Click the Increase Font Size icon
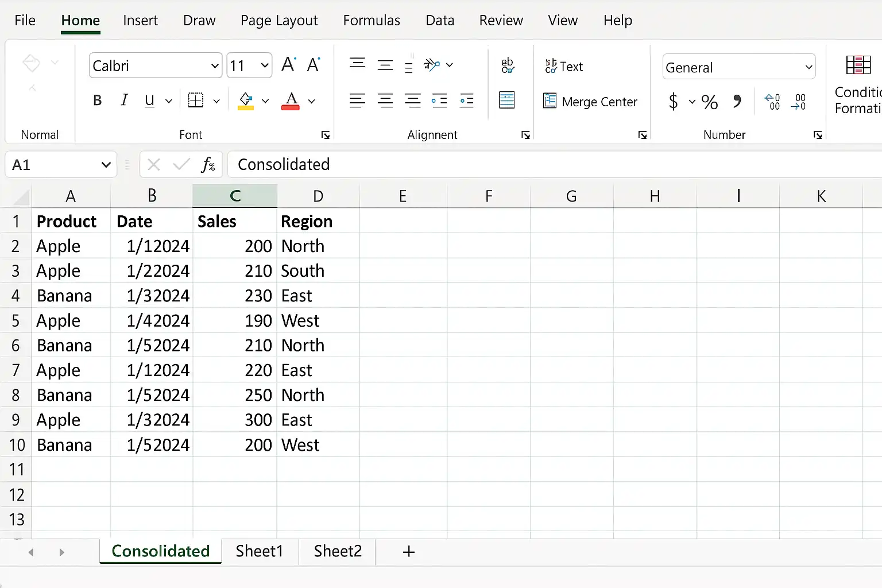Screen dimensions: 882x588 (x=289, y=64)
